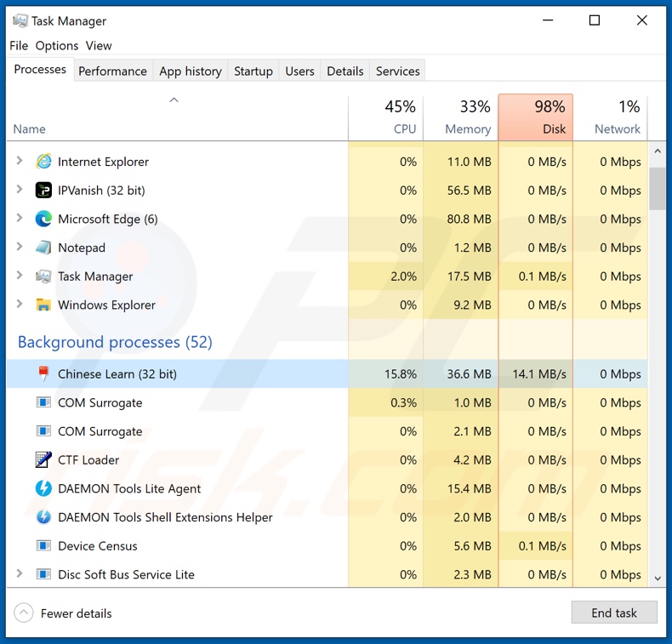This screenshot has height=644, width=672.
Task: Click the Windows Explorer folder icon
Action: 43,305
